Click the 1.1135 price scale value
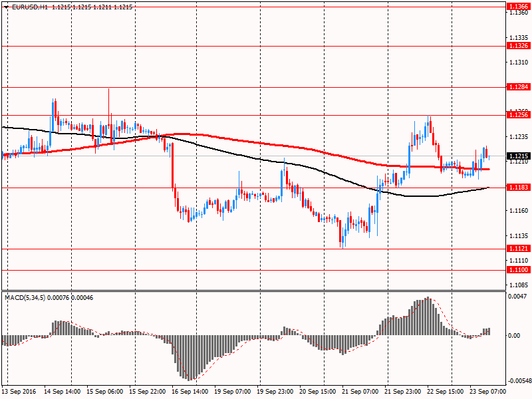The width and height of the screenshot is (532, 399). tap(519, 235)
